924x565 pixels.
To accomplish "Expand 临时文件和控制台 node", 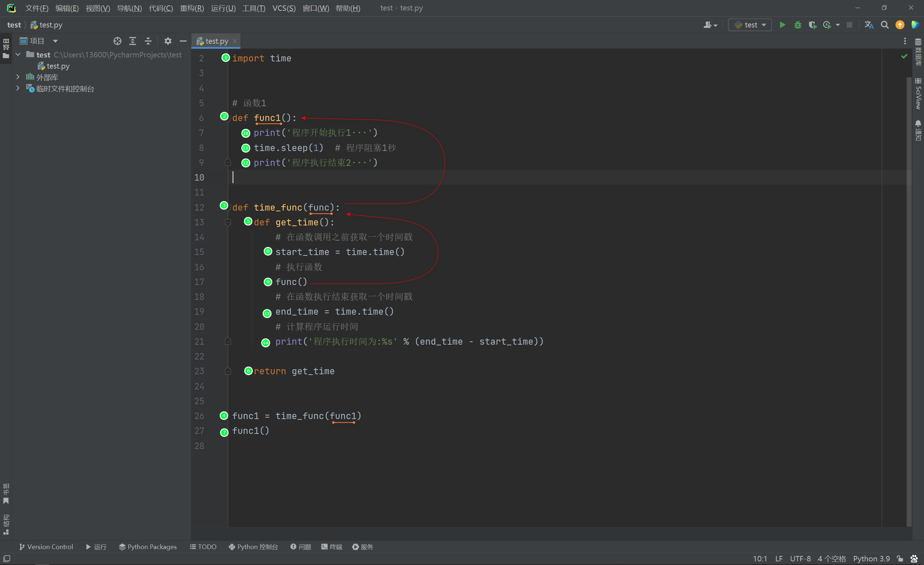I will [18, 88].
